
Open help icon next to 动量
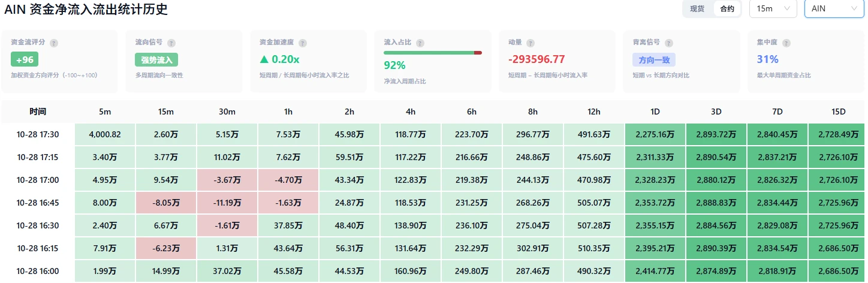coord(530,43)
